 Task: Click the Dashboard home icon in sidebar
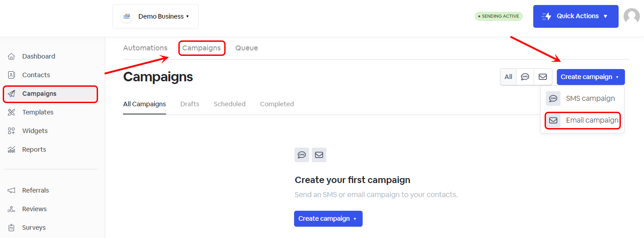point(12,56)
